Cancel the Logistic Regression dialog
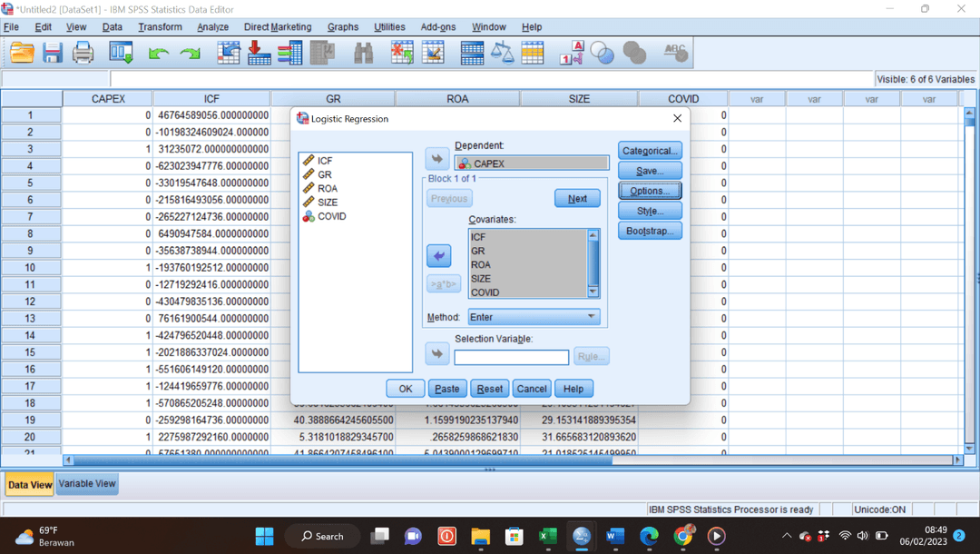Screen dimensions: 980x554 tap(531, 389)
